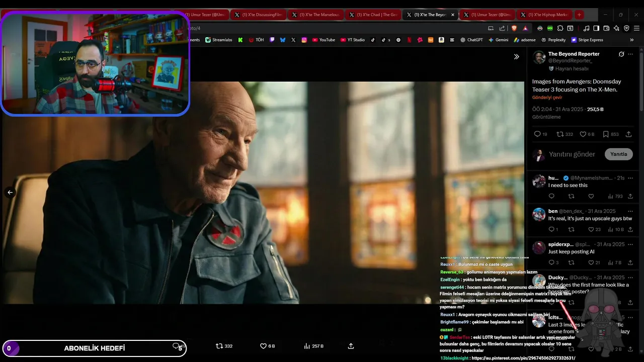Close the X'te The Beyond tab
The image size is (644, 362).
pyautogui.click(x=452, y=15)
